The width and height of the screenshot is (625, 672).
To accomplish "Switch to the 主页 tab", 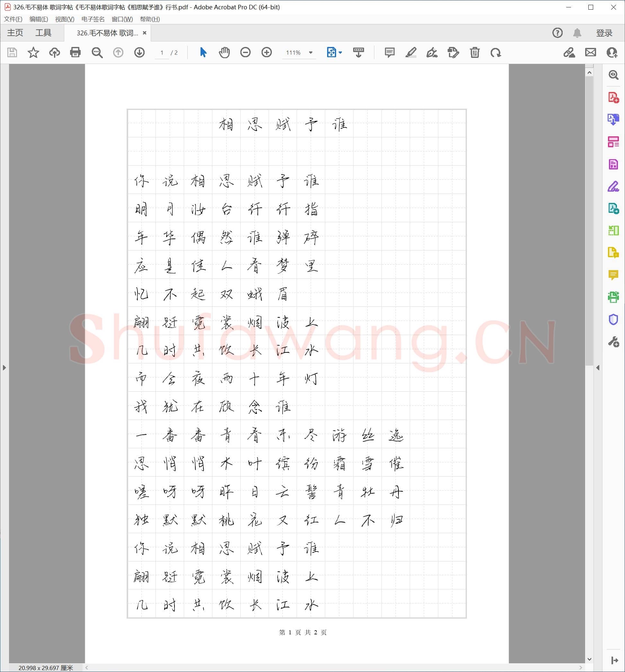I will tap(15, 32).
